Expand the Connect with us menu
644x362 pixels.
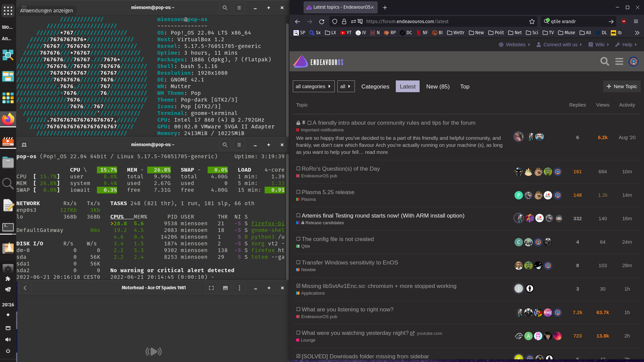(559, 45)
